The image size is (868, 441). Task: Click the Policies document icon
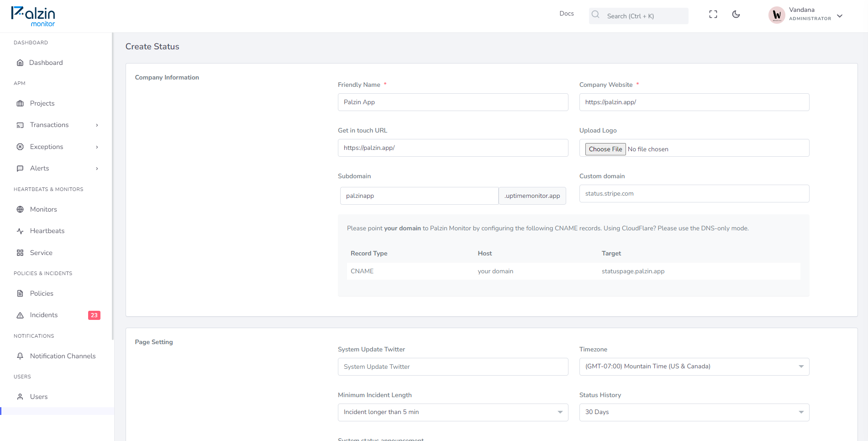coord(20,293)
